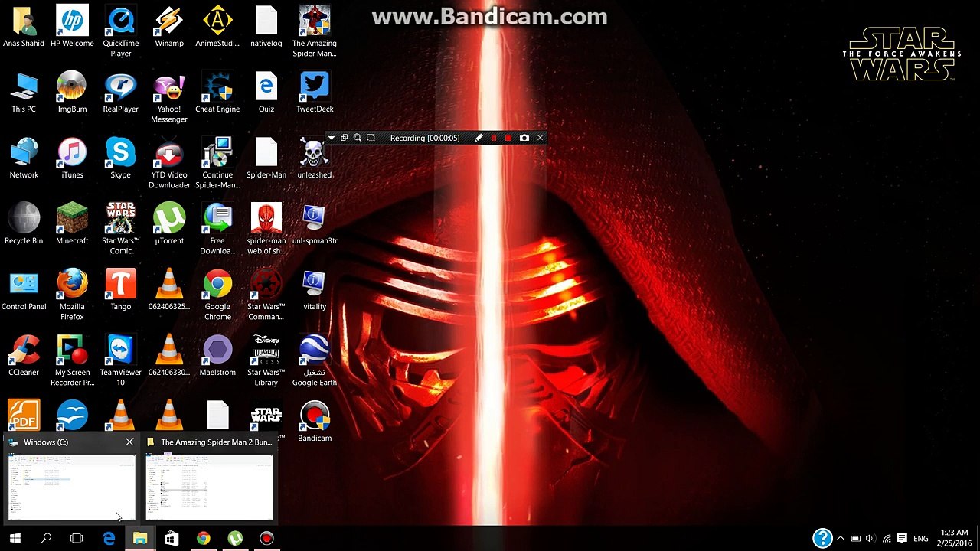This screenshot has width=980, height=551.
Task: Select the Free Download Manager icon
Action: coord(217,229)
